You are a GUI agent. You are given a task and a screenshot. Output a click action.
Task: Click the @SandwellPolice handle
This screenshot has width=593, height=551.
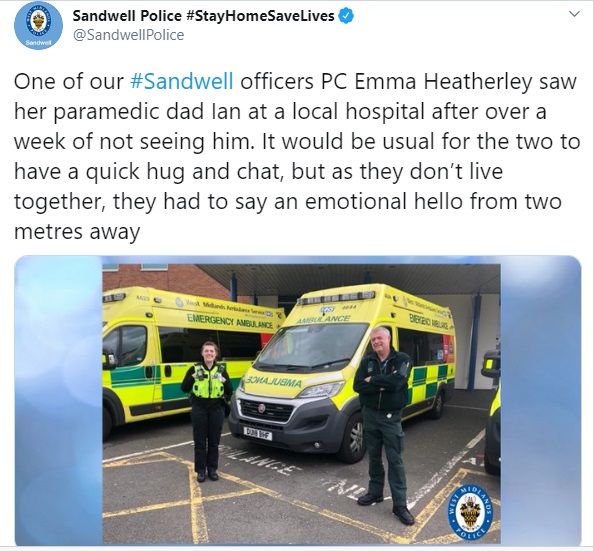(x=128, y=35)
